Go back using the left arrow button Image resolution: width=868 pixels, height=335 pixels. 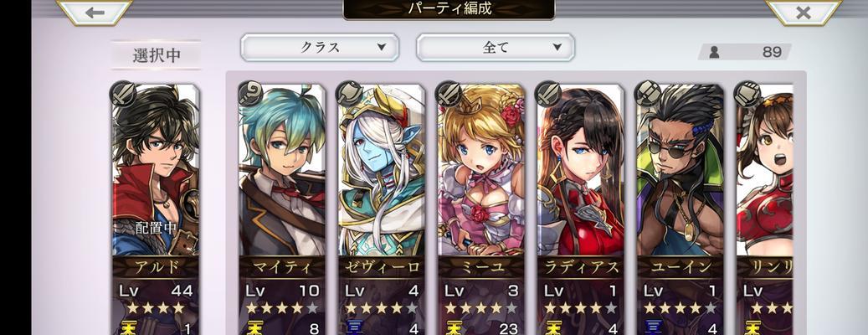point(95,13)
